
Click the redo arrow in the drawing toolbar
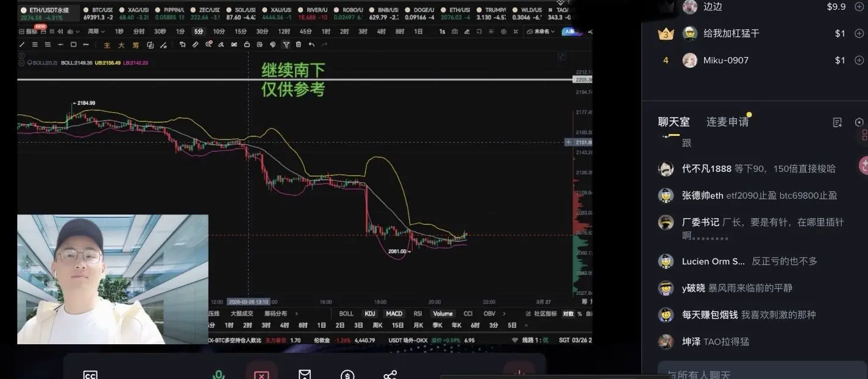pyautogui.click(x=324, y=44)
